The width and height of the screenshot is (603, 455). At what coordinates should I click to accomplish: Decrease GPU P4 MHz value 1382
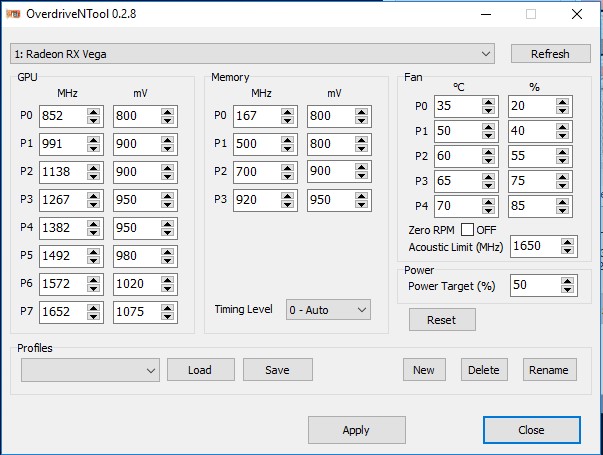[x=93, y=232]
